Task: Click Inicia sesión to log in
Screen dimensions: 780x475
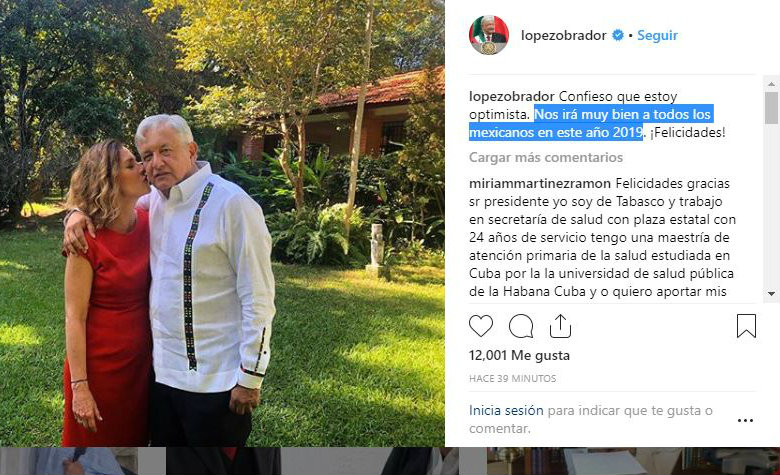Action: (506, 411)
